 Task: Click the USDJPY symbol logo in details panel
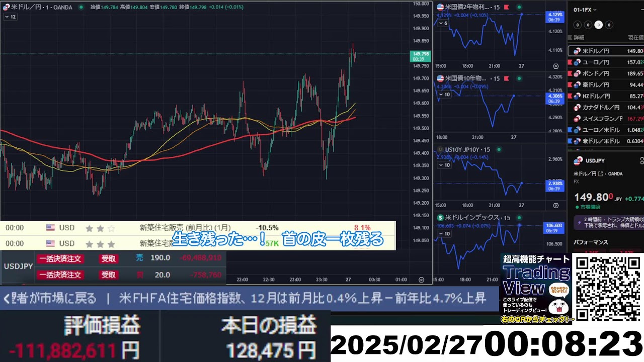(578, 161)
